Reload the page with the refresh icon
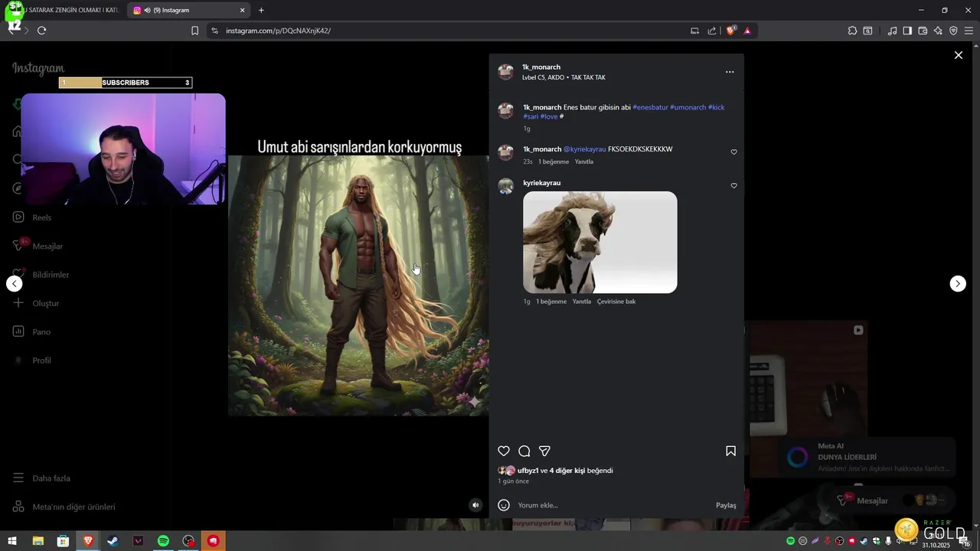980x551 pixels. click(x=41, y=31)
